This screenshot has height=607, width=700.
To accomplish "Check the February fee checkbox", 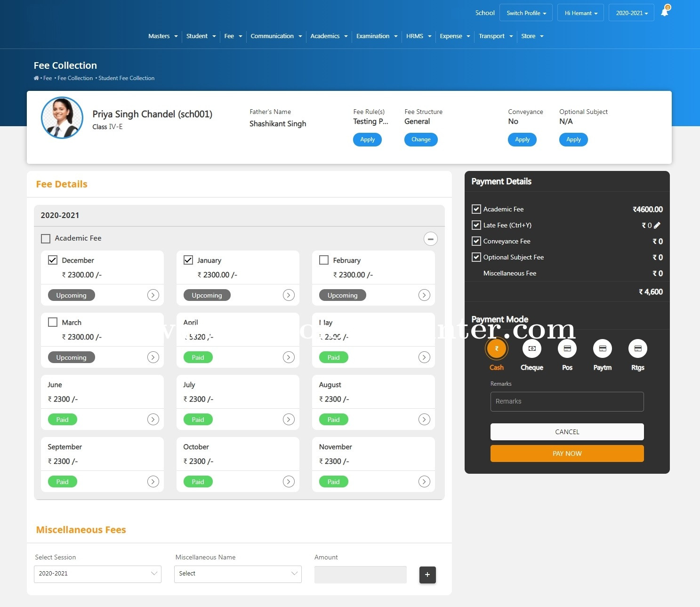I will pyautogui.click(x=324, y=260).
